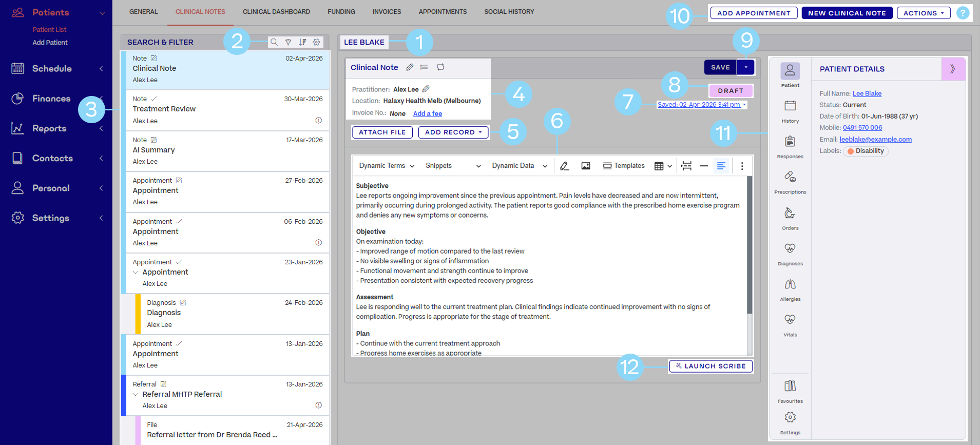Image resolution: width=980 pixels, height=445 pixels.
Task: Collapse the Referral MHTP Referral entry chevron
Action: click(136, 394)
